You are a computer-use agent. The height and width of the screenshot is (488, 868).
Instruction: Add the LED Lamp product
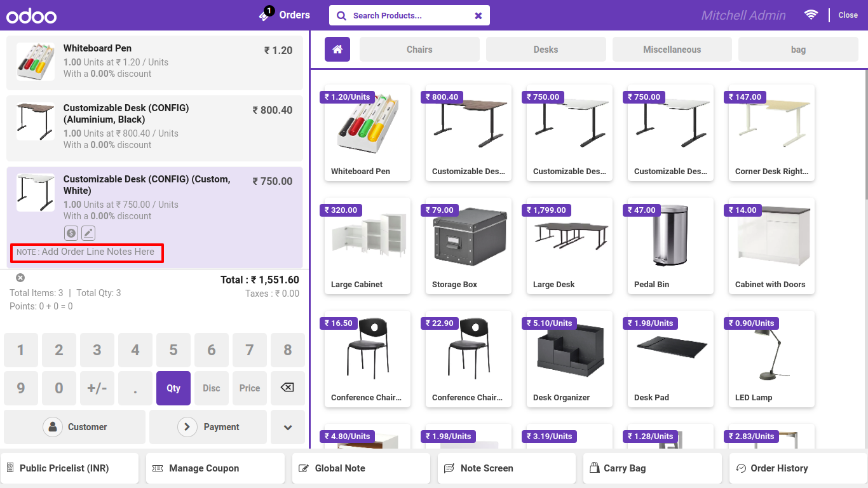[771, 359]
